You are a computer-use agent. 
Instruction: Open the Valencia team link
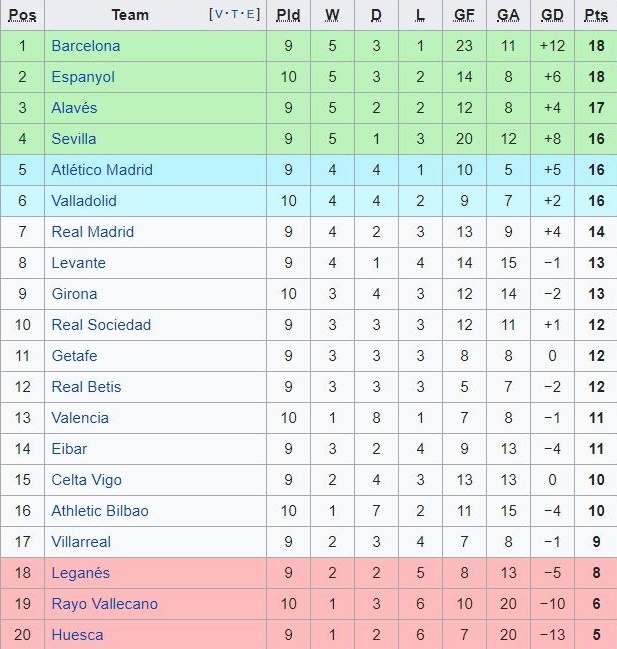click(80, 418)
